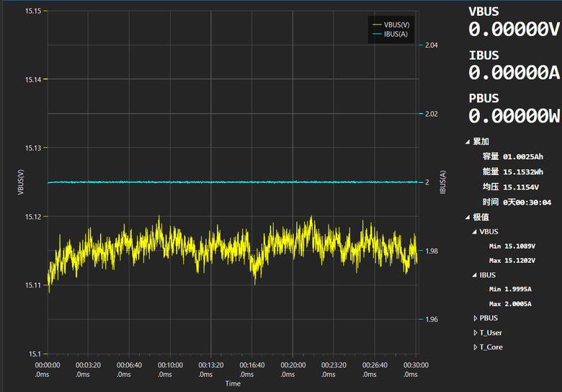Screen dimensions: 562x392
Task: Click the VBUS(V) legend entry
Action: click(391, 24)
